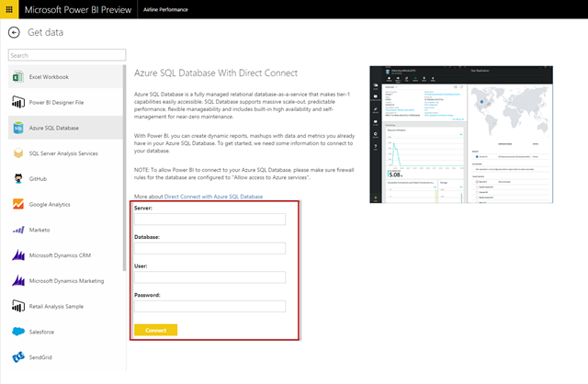
Task: Choose the Azure SQL Database icon
Action: [17, 128]
